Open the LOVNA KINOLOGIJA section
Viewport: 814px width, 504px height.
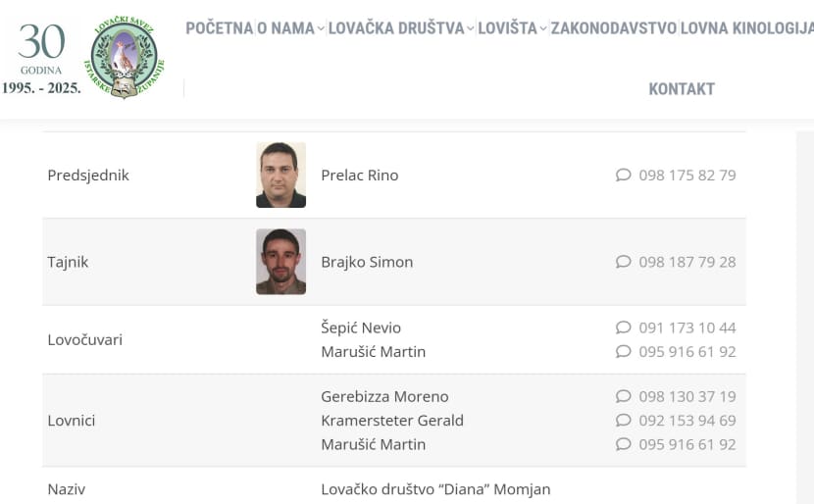746,28
